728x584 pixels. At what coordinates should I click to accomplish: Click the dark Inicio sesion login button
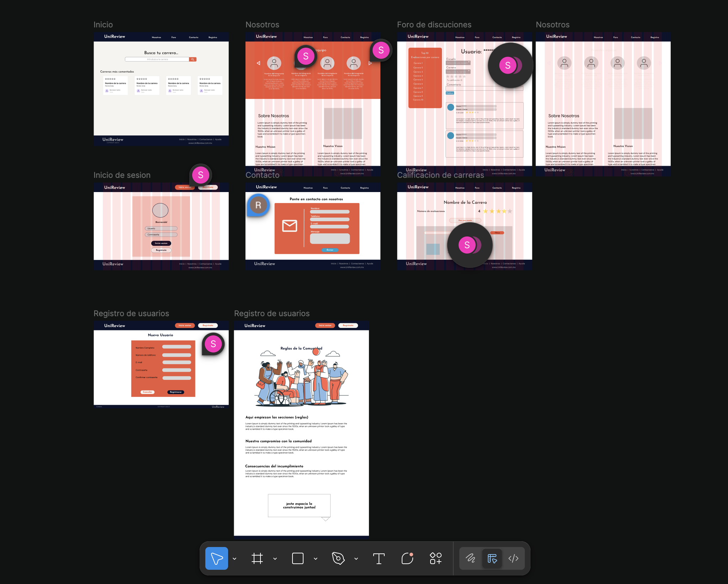pos(161,243)
